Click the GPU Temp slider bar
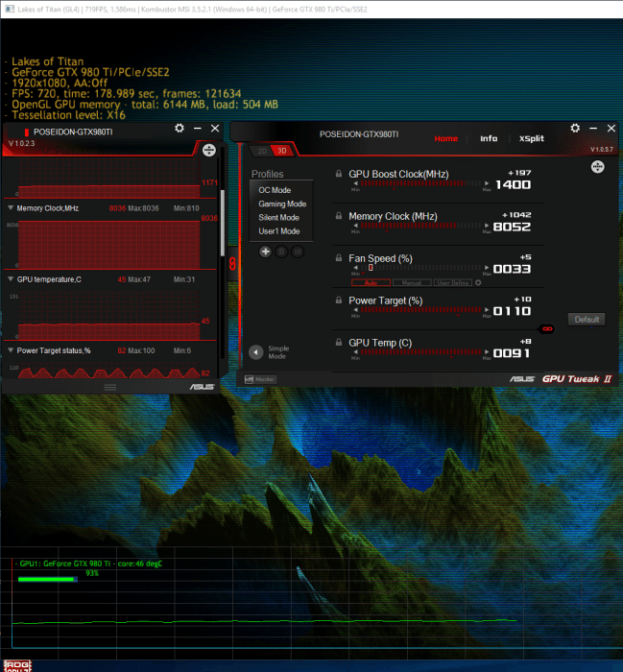623x672 pixels. [x=420, y=352]
